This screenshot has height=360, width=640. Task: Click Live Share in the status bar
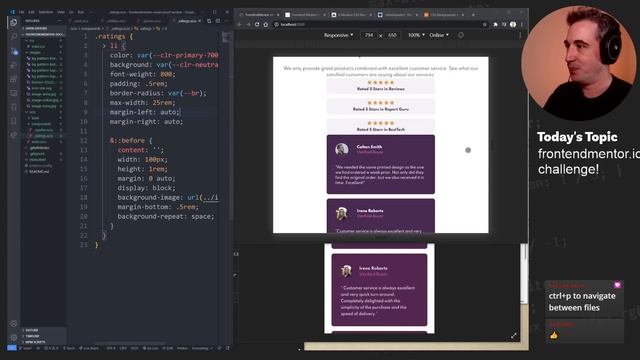[89, 348]
